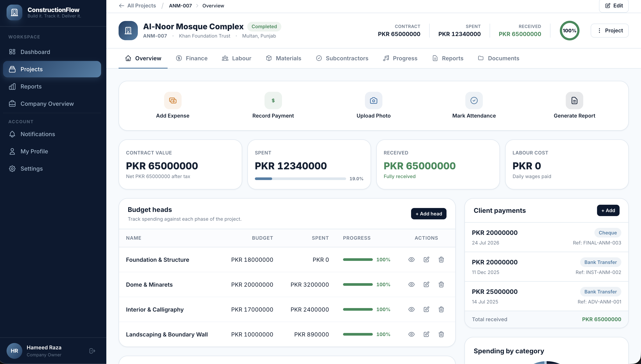Open the 11 Dec 2025 Bank Transfer payment
Screen dimensions: 641x364
point(546,267)
